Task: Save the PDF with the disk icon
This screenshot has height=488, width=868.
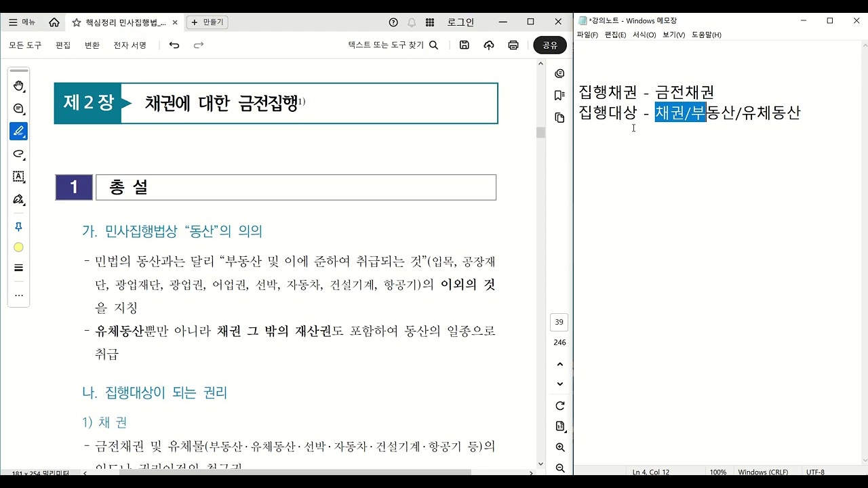Action: (465, 45)
